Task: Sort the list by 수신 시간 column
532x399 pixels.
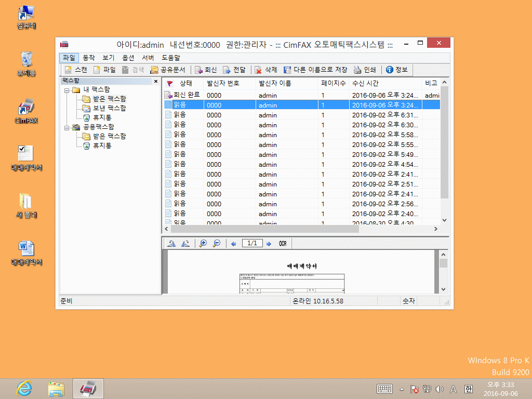Action: pyautogui.click(x=385, y=84)
